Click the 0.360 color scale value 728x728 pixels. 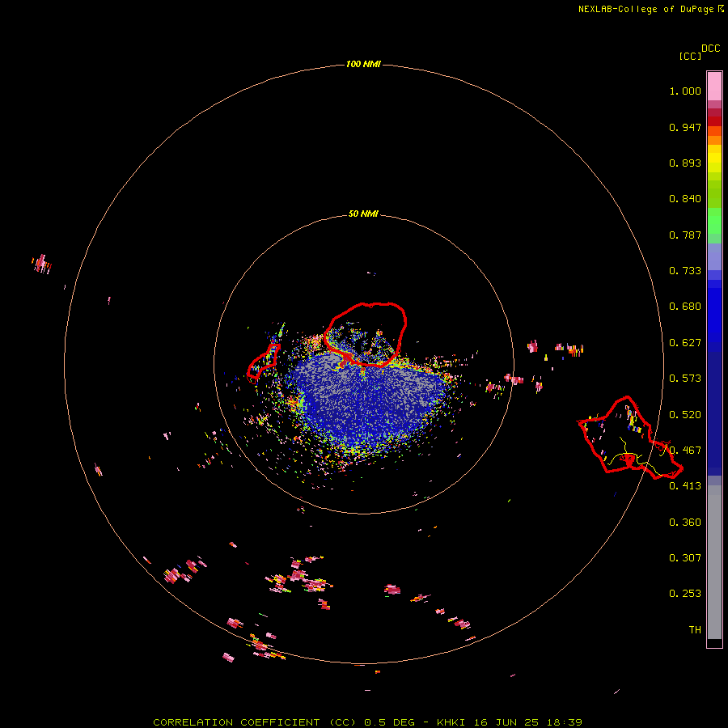685,523
